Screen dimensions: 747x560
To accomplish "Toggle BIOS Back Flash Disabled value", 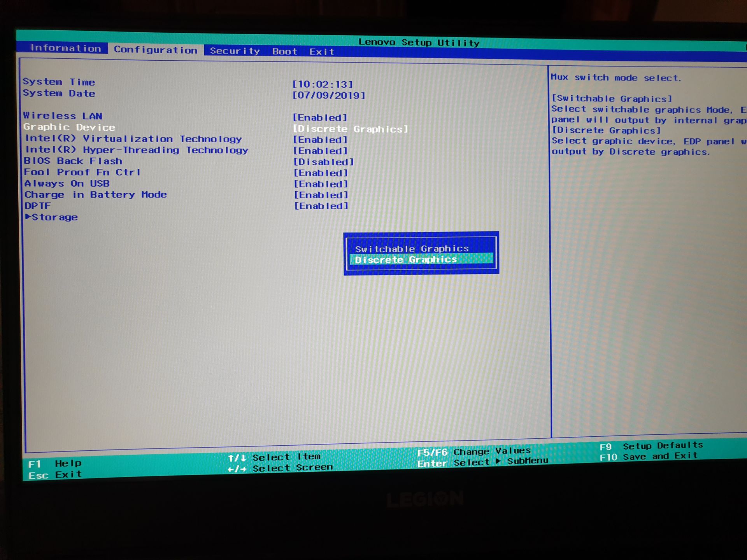I will (x=323, y=162).
